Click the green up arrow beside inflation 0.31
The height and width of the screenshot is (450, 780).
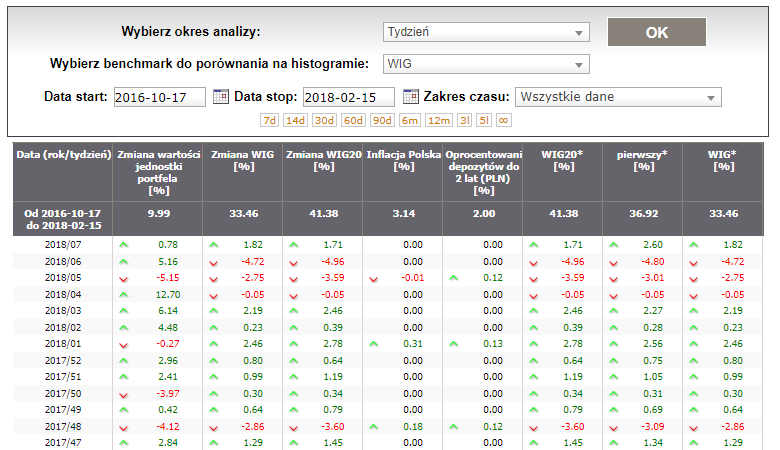pos(374,344)
